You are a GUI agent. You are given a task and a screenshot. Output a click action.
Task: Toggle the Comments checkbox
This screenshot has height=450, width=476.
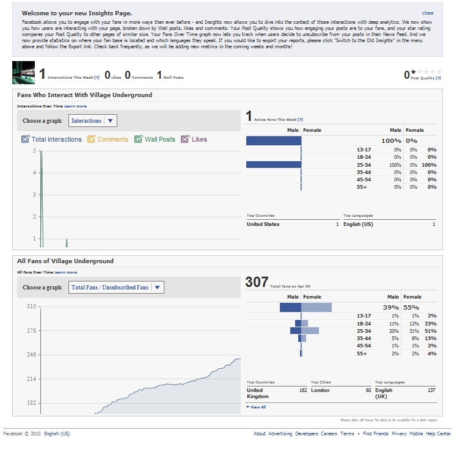(x=91, y=139)
